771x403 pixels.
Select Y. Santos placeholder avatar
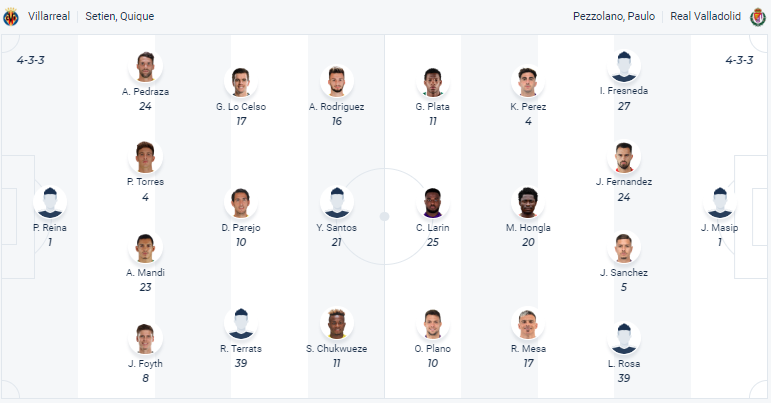pos(337,202)
